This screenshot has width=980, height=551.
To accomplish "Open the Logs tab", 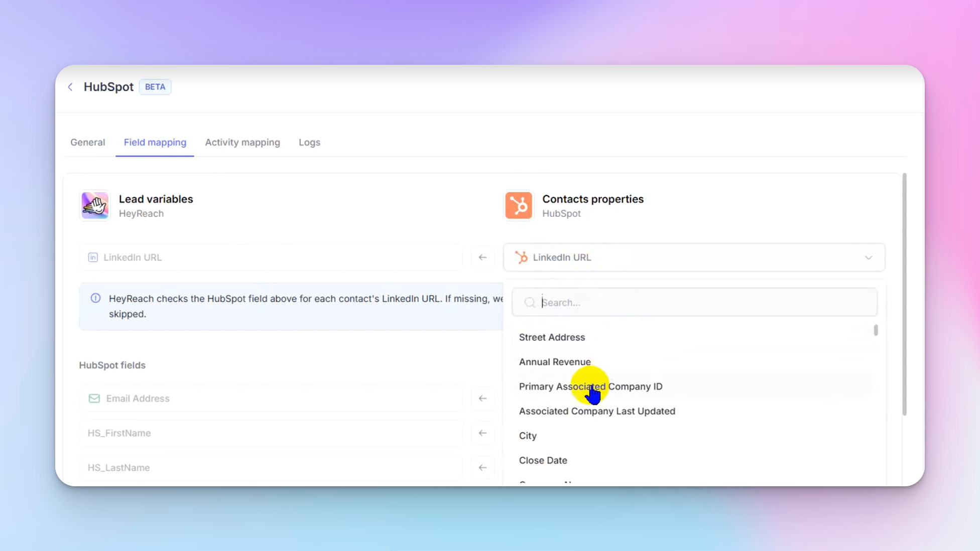I will [x=309, y=143].
